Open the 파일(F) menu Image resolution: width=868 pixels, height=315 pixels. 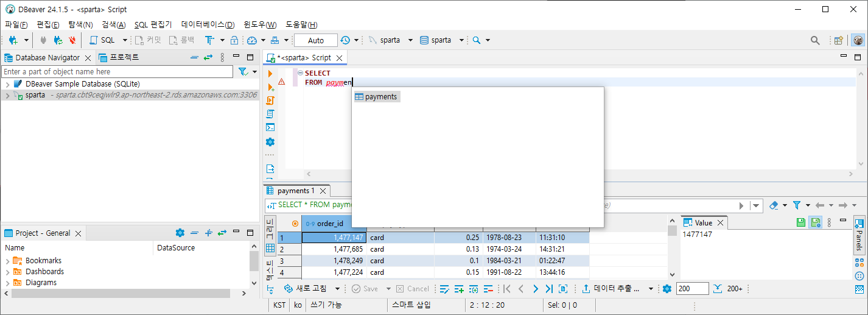pyautogui.click(x=16, y=25)
